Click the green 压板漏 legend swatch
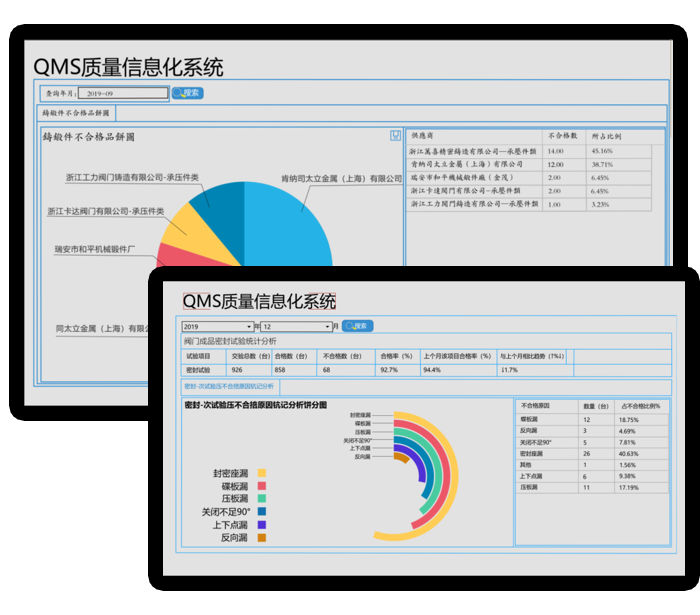Screen dimensions: 700x615 click(262, 499)
